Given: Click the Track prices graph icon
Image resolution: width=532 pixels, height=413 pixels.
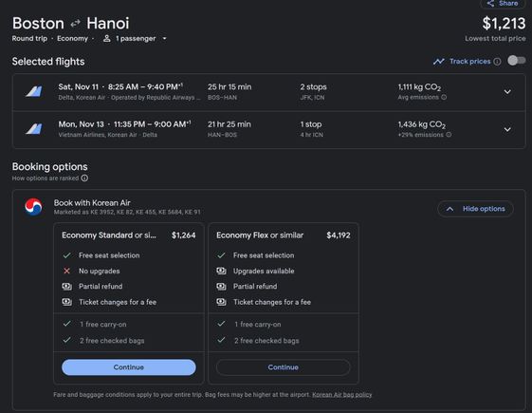Looking at the screenshot, I should click(439, 62).
